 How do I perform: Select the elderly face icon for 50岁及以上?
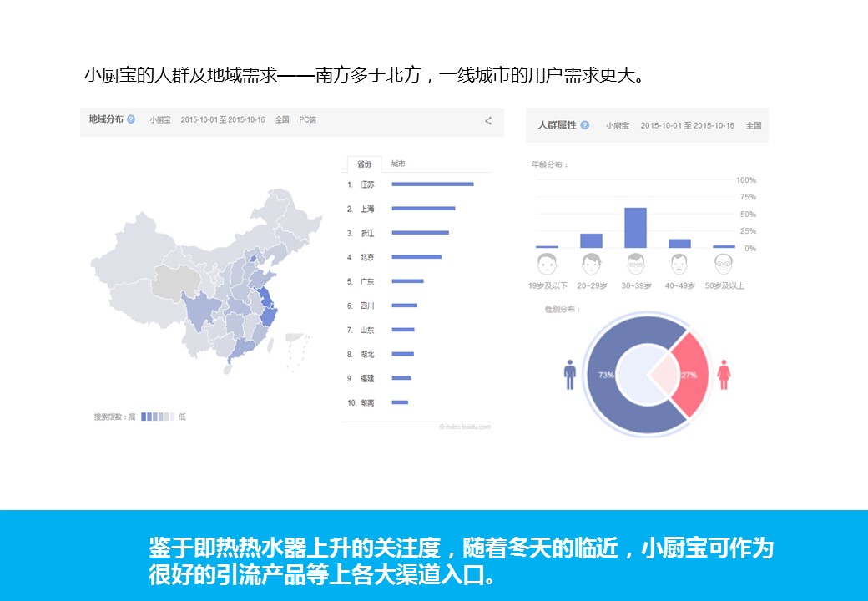pyautogui.click(x=724, y=264)
